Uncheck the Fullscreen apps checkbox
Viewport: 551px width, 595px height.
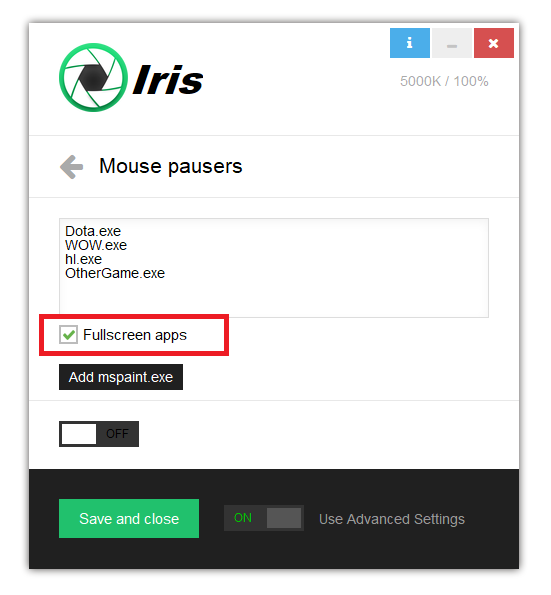[x=68, y=334]
